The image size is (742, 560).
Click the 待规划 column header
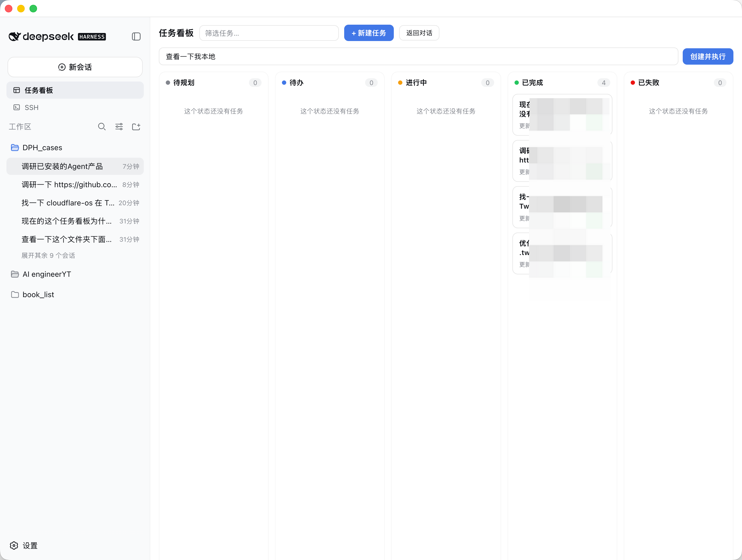point(213,83)
